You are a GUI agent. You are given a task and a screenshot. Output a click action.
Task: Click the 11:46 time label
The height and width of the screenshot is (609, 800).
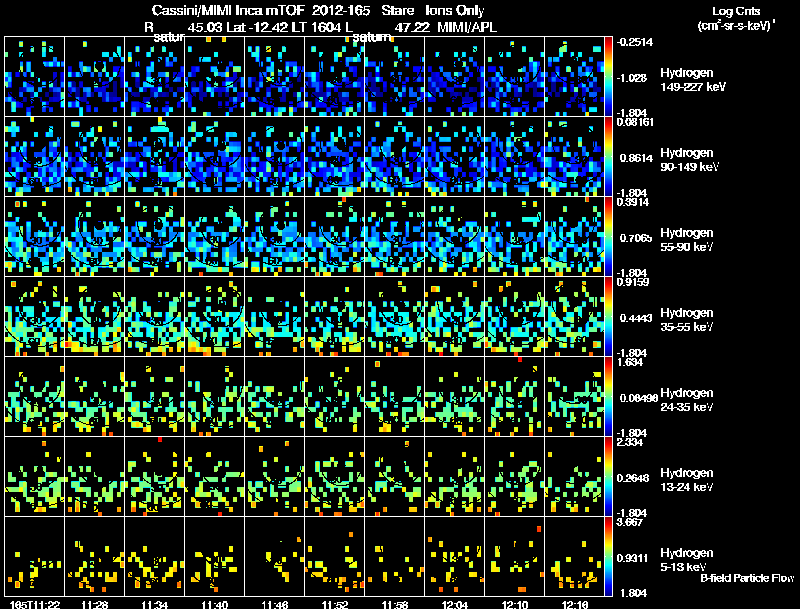click(274, 604)
